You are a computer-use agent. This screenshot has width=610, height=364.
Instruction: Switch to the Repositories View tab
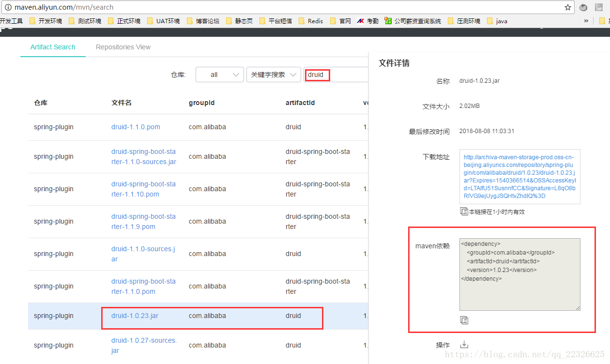click(123, 47)
